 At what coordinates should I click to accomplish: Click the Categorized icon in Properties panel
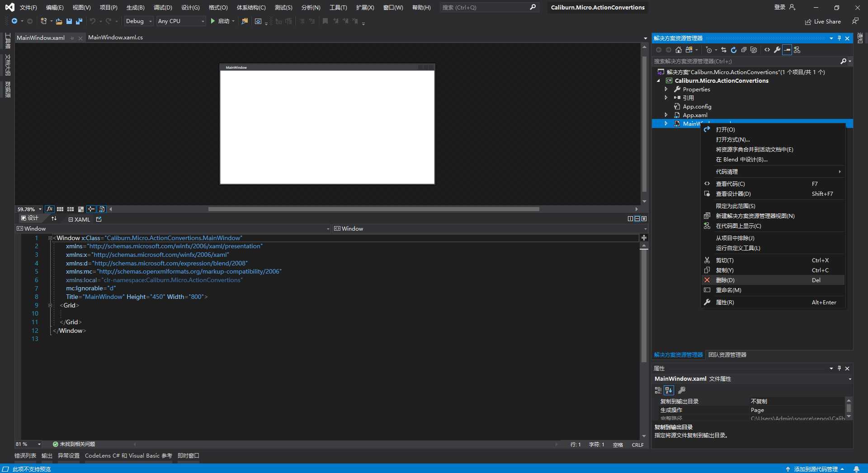(x=658, y=390)
